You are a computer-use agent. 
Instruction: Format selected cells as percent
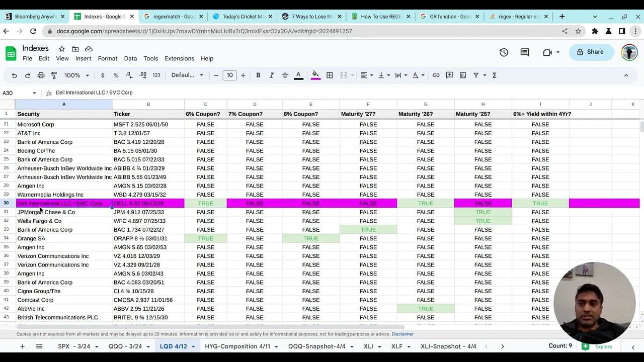coord(116,75)
